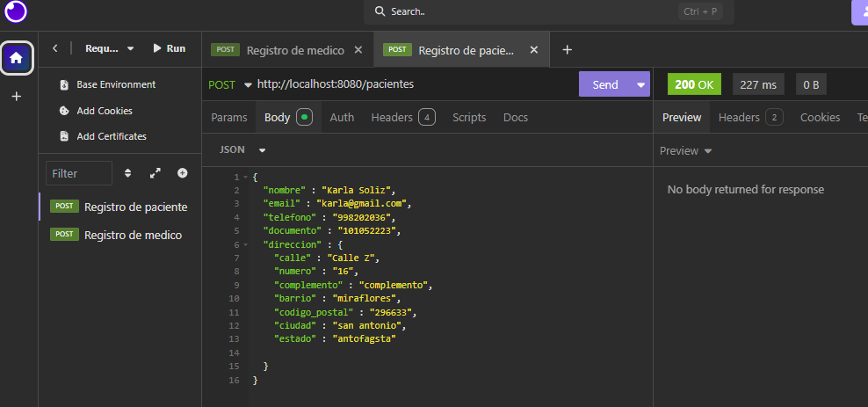Click the "No body returned for response" message
Image resolution: width=868 pixels, height=407 pixels.
point(746,189)
